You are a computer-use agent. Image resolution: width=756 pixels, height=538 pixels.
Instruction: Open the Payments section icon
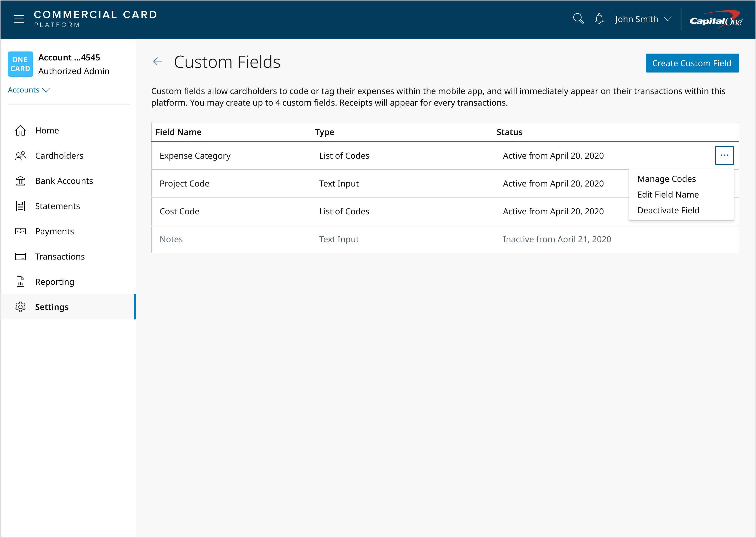20,231
